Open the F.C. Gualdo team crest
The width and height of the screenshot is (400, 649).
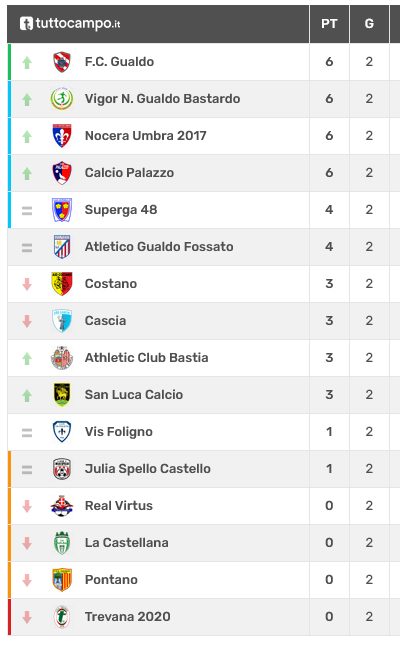62,62
